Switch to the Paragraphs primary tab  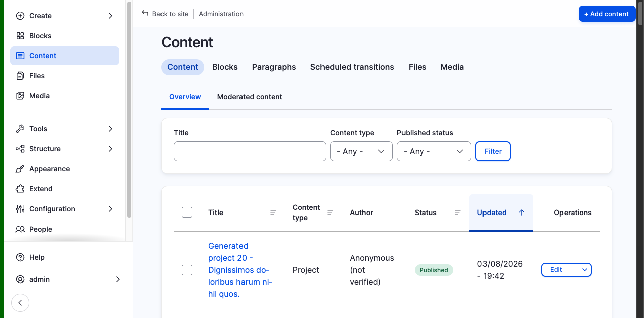274,67
